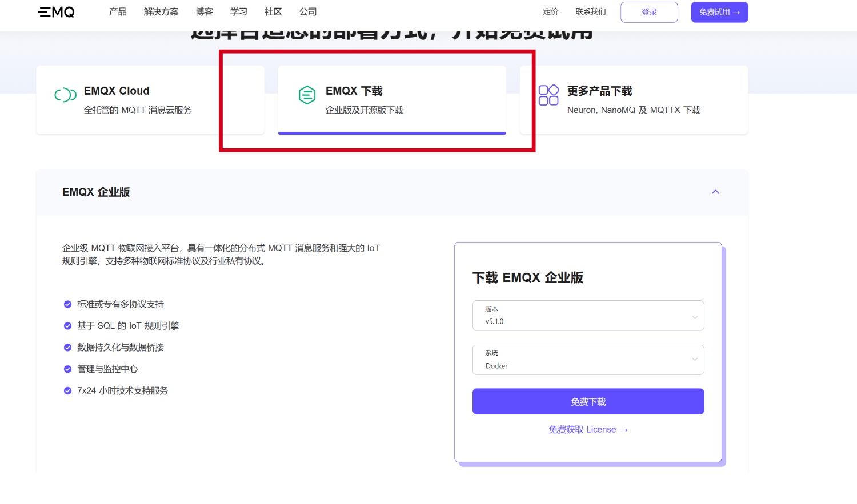The image size is (857, 504).
Task: Open the 版本 v5.1.0 dropdown
Action: 588,316
